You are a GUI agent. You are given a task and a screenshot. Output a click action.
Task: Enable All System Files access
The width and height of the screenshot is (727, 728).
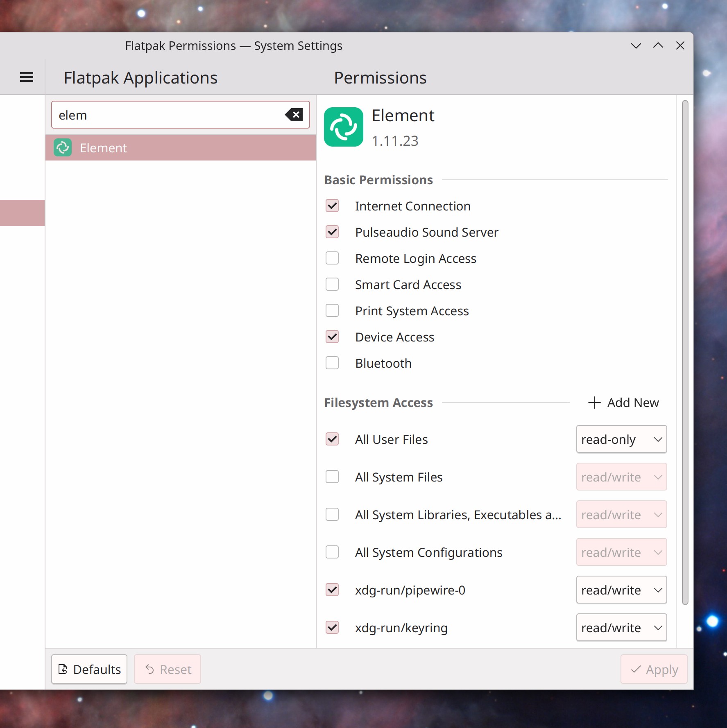pos(332,477)
